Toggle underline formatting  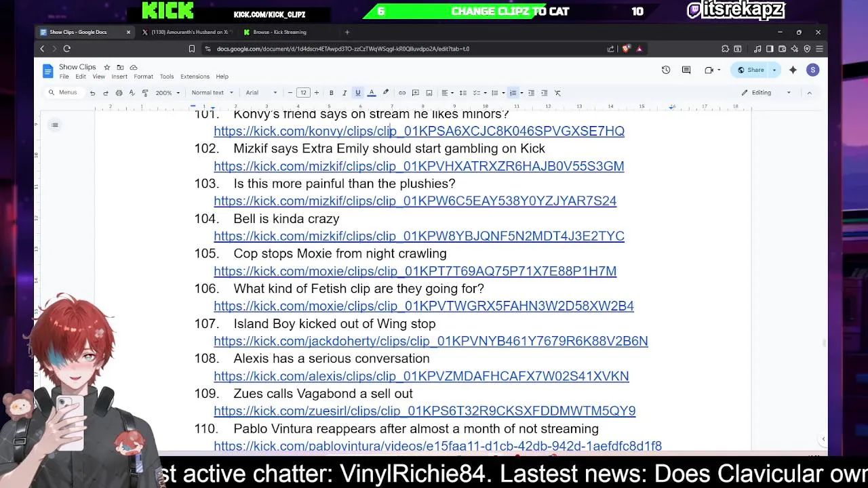click(x=358, y=93)
